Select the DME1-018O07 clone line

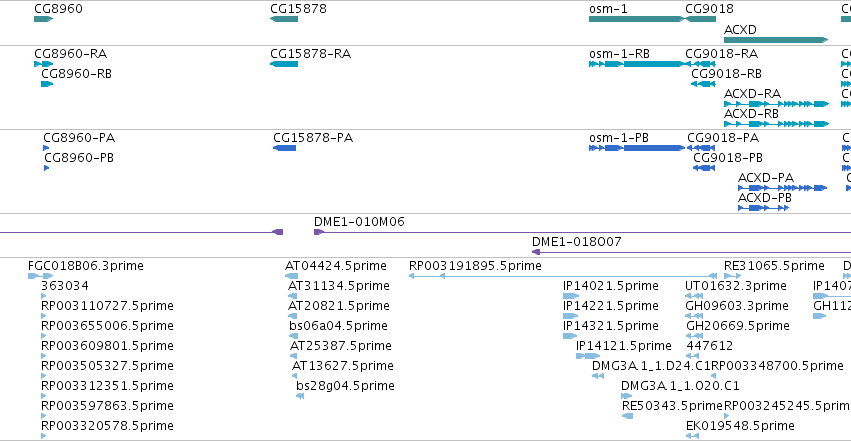tap(691, 252)
